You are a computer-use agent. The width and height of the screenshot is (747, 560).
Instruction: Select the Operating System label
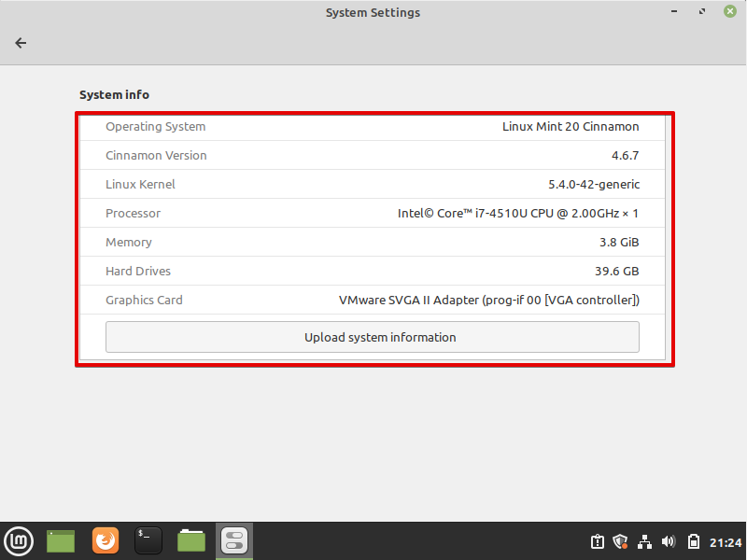[x=156, y=127]
